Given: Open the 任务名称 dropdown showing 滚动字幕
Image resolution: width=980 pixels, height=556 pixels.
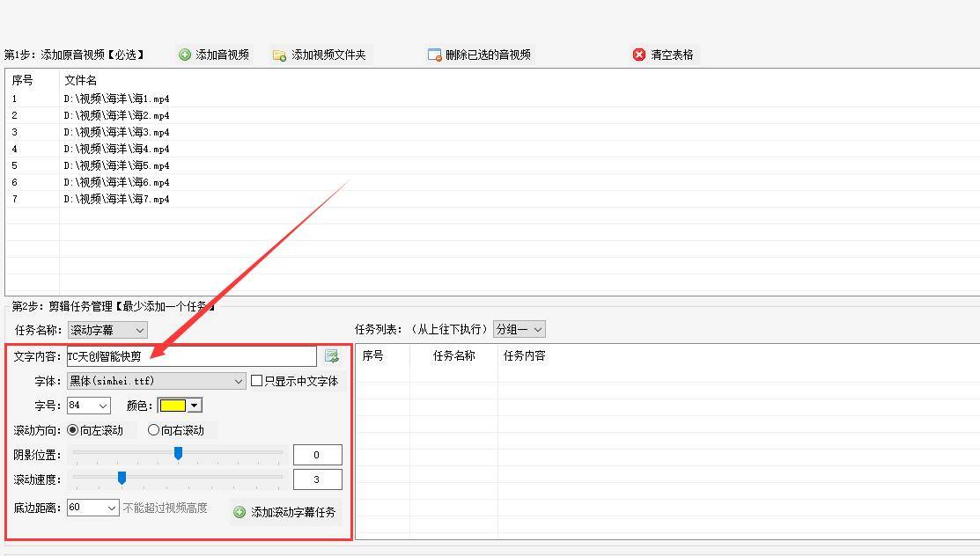Looking at the screenshot, I should [x=107, y=330].
